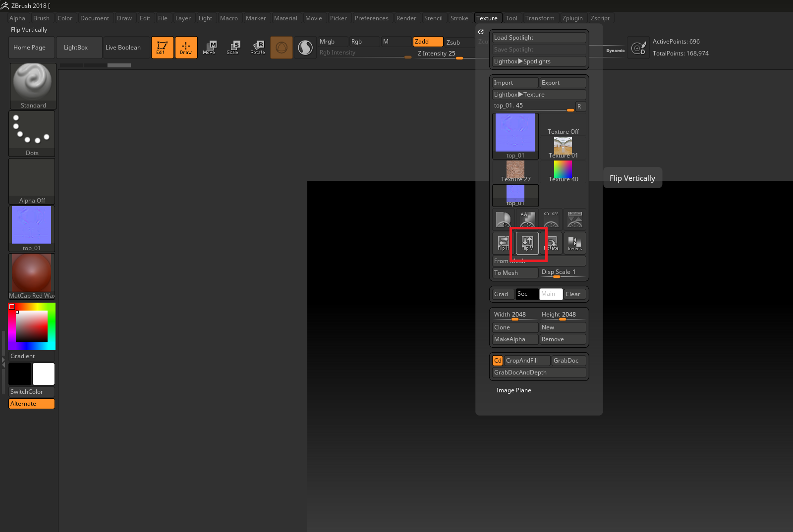Activate the Move tool icon
Viewport: 793px width, 532px height.
coord(209,48)
